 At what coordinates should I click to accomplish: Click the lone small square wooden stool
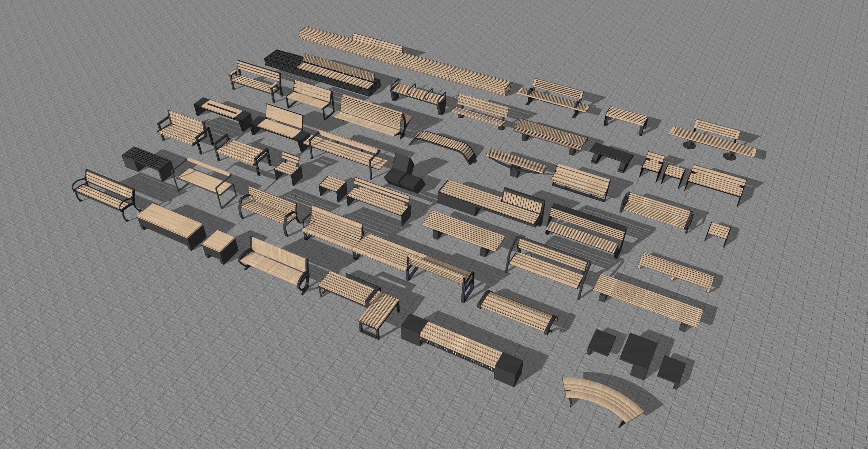718,231
